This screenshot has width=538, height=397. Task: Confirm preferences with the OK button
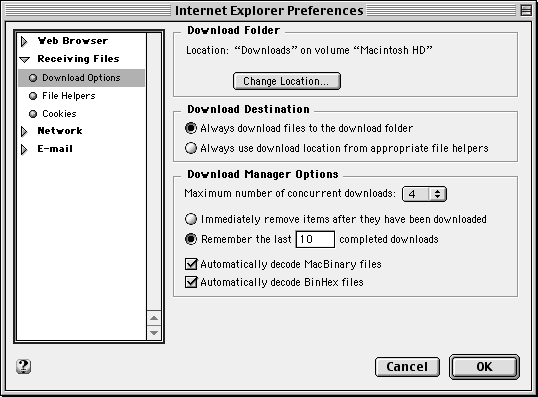point(484,367)
